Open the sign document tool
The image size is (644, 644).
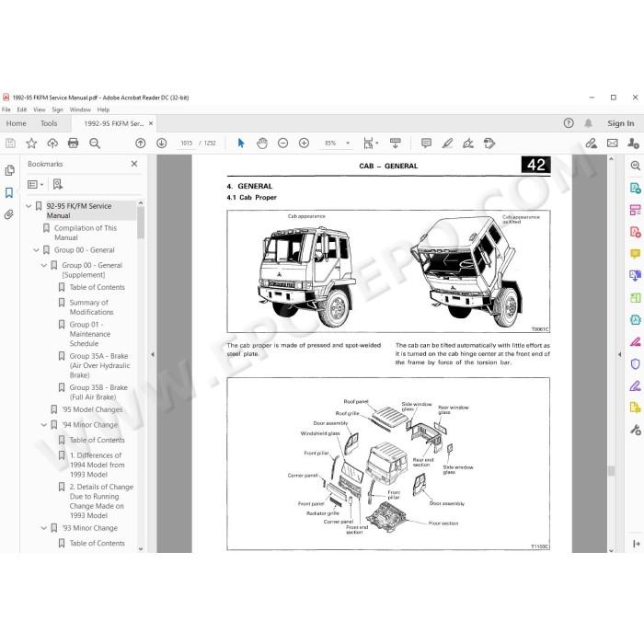(468, 144)
